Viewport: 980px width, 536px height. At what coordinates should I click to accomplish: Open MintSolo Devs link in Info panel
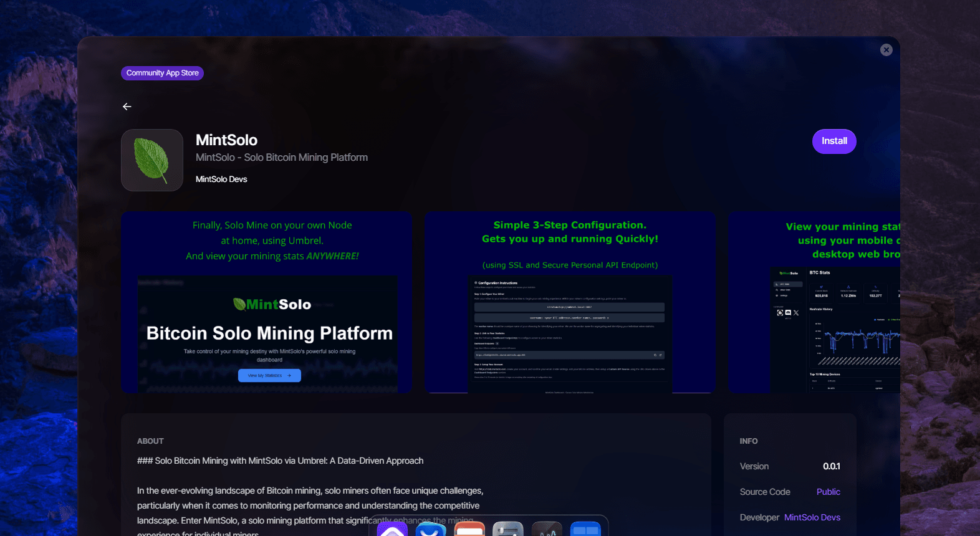812,517
